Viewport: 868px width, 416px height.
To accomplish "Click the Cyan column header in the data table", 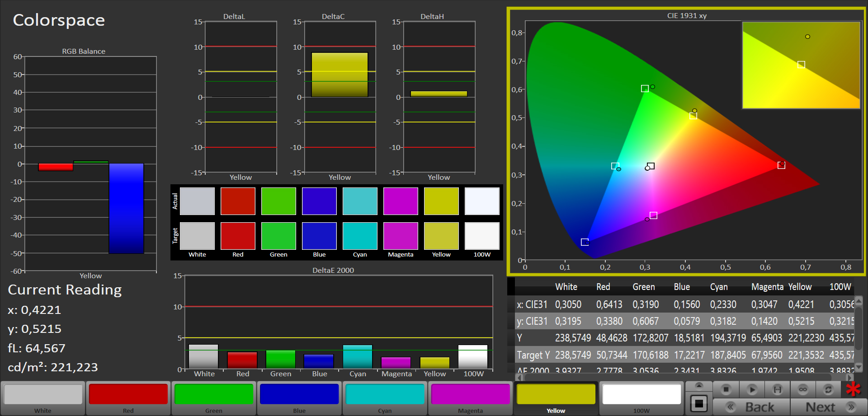I will pyautogui.click(x=719, y=287).
